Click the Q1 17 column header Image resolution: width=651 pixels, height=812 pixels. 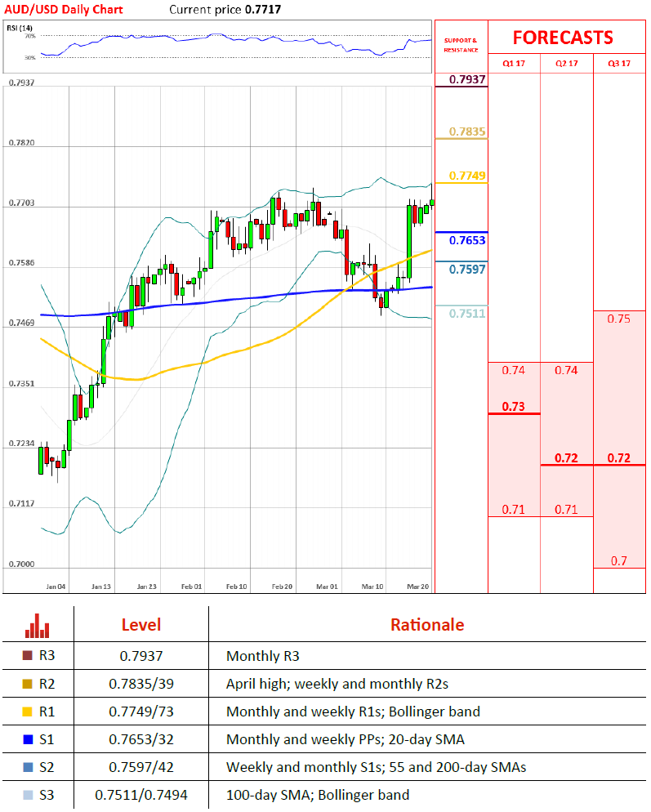point(514,63)
